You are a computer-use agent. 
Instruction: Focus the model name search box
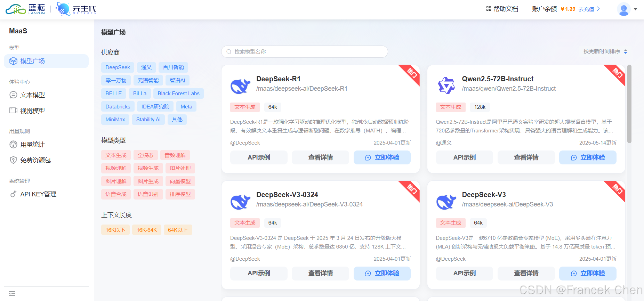305,52
